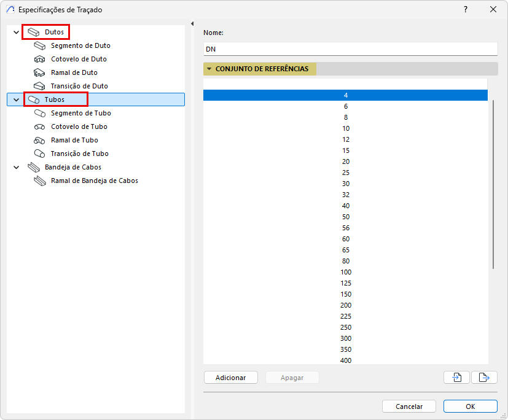The image size is (508, 420).
Task: Select the Ramal de Bandeja de Cabos label
Action: click(x=95, y=181)
